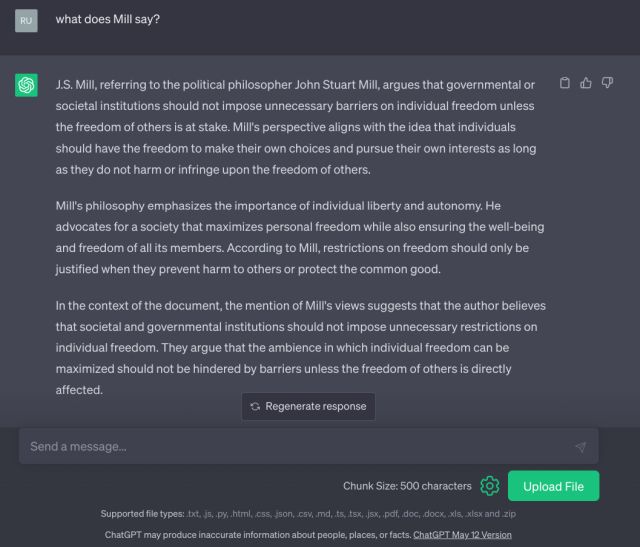
Task: Click the paragraph starting "In the context"
Action: [x=298, y=348]
